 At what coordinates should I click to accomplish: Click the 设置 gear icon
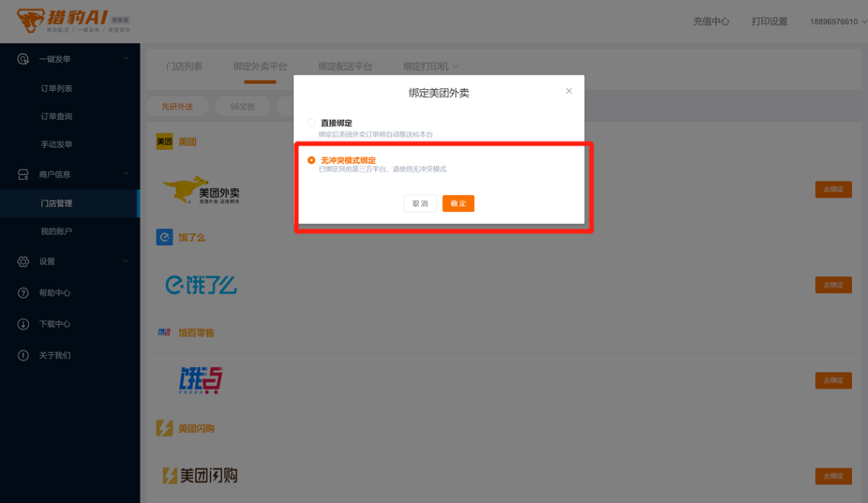tap(23, 261)
